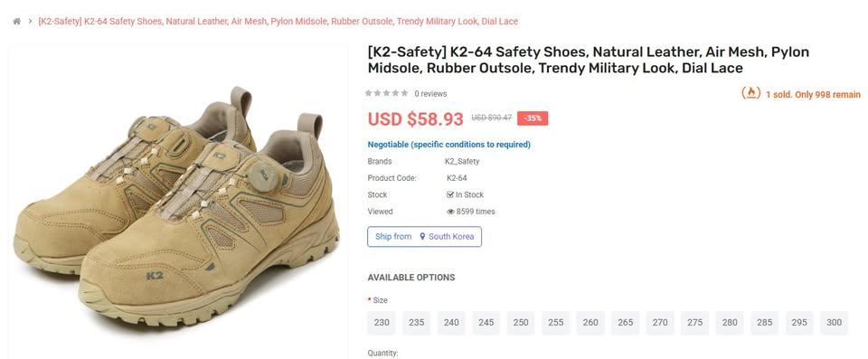This screenshot has height=359, width=868.
Task: Click the home icon in breadcrumb
Action: [x=16, y=22]
